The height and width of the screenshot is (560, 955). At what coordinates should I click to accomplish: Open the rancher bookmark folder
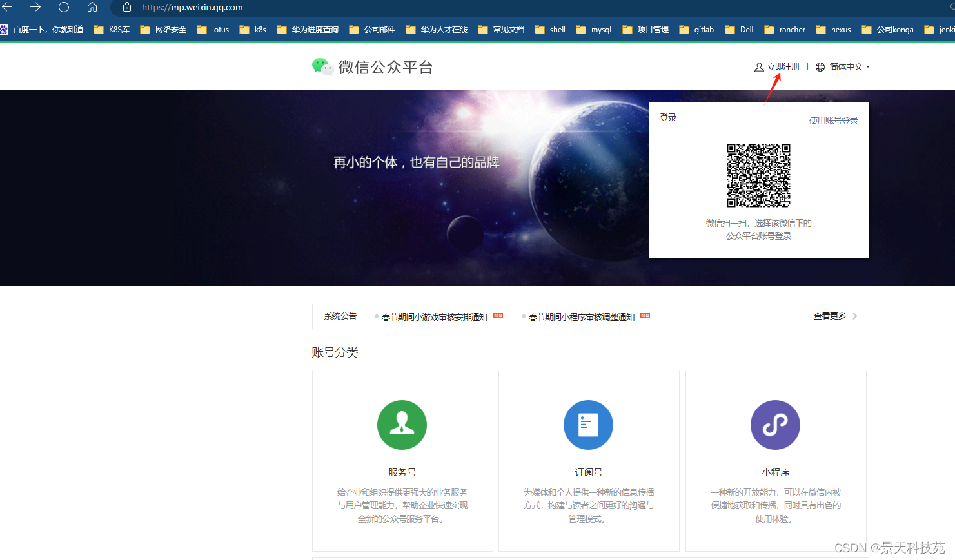785,30
